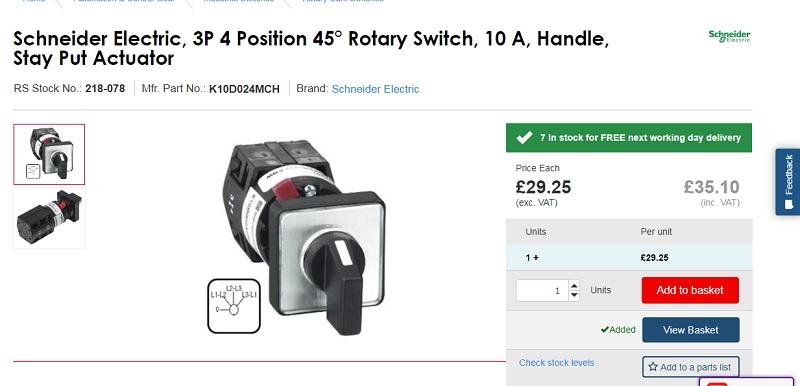
Task: Click the wiring diagram icon beside the switch
Action: (x=234, y=306)
